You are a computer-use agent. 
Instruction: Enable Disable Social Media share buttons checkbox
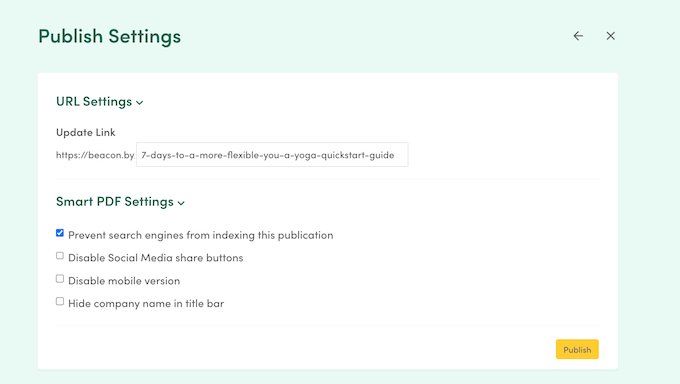tap(60, 256)
